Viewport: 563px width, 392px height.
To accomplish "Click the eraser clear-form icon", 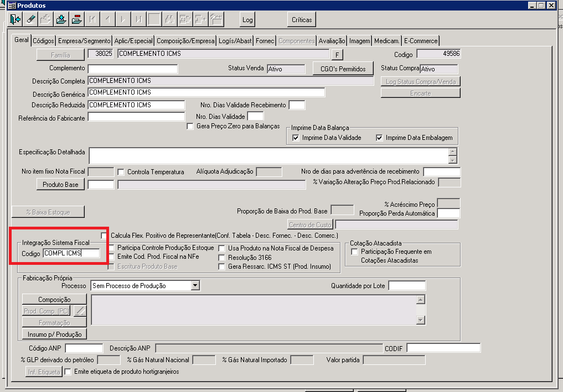I will (x=30, y=19).
